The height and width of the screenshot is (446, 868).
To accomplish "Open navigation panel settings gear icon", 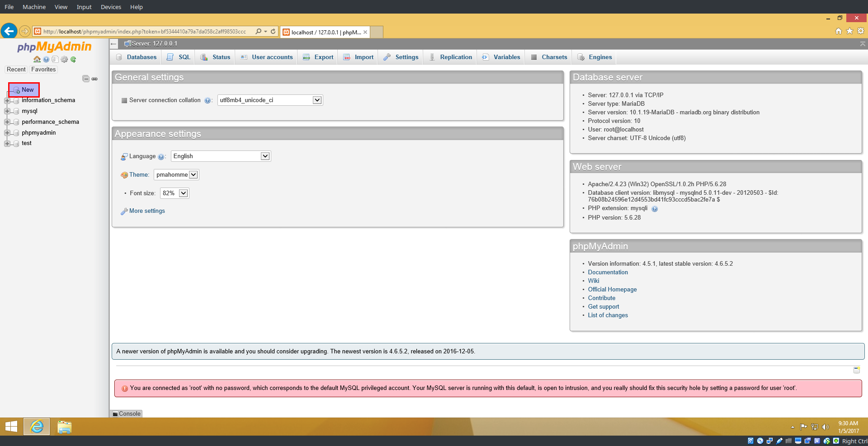I will (64, 59).
